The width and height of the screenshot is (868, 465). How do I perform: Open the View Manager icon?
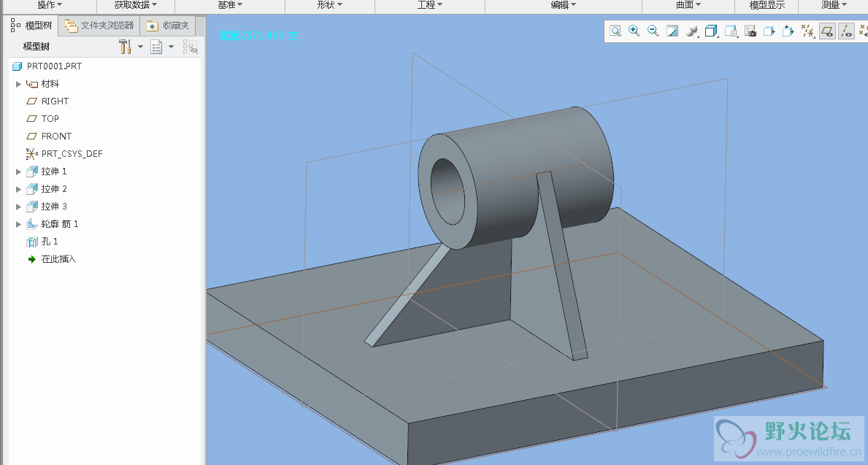coord(731,31)
